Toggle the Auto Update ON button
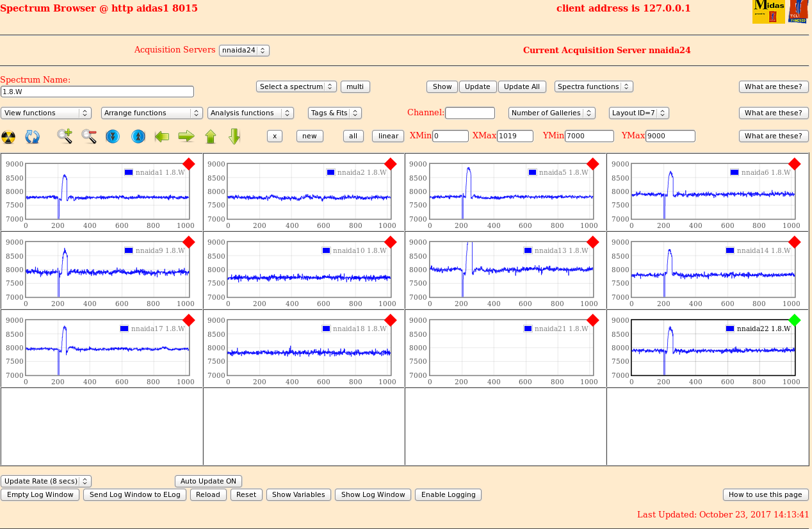The height and width of the screenshot is (529, 812). (208, 481)
